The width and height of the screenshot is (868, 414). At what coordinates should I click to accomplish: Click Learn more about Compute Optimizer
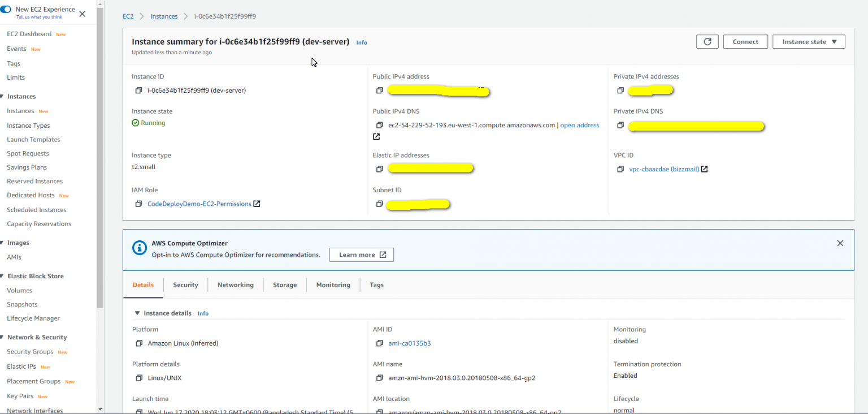point(362,255)
